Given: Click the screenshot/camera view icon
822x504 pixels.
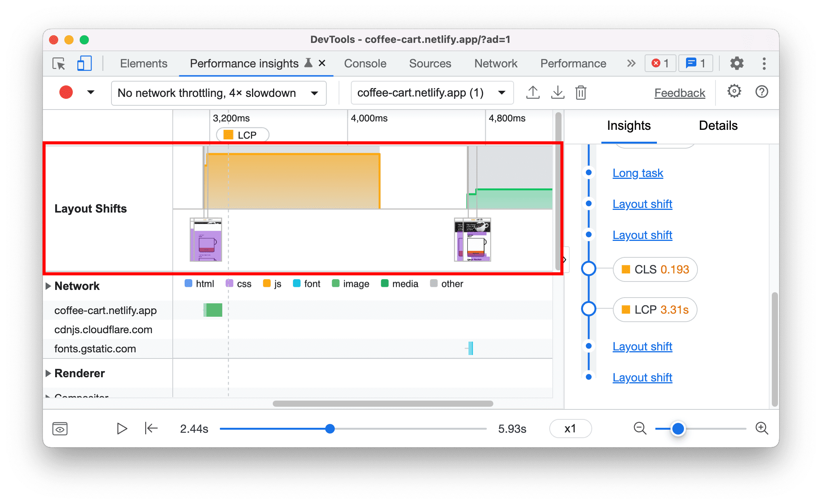Looking at the screenshot, I should tap(60, 428).
